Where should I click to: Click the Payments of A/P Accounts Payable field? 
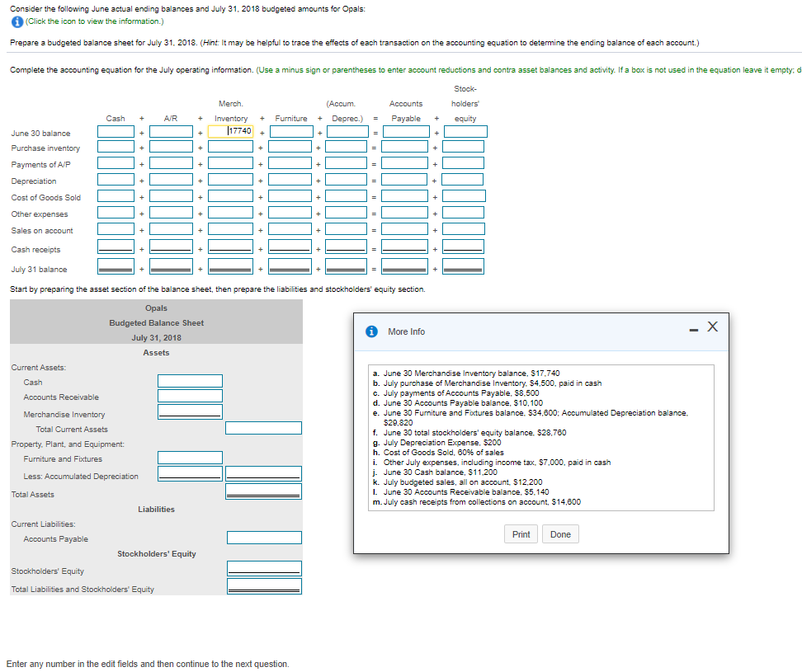coord(404,163)
